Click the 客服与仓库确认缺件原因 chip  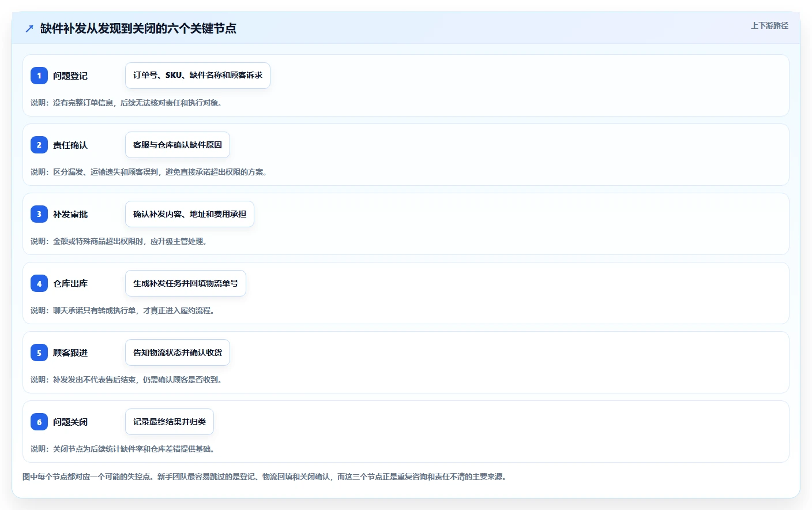(178, 145)
